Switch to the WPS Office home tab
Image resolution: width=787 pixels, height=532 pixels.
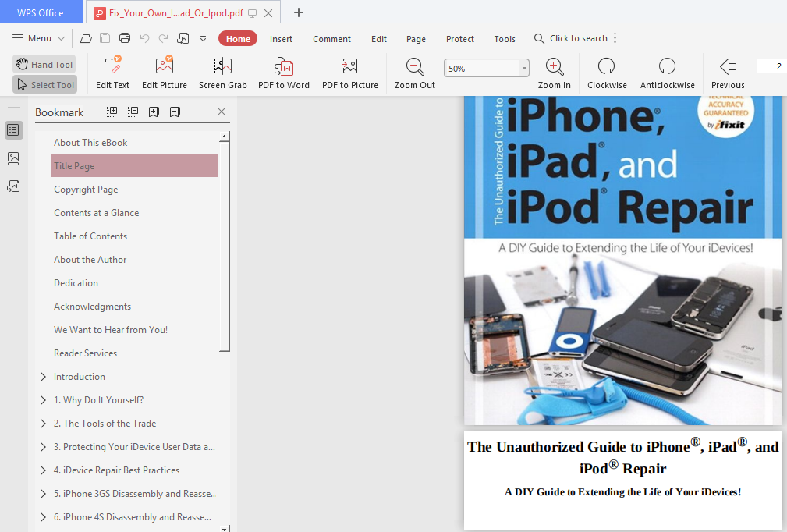[x=41, y=12]
